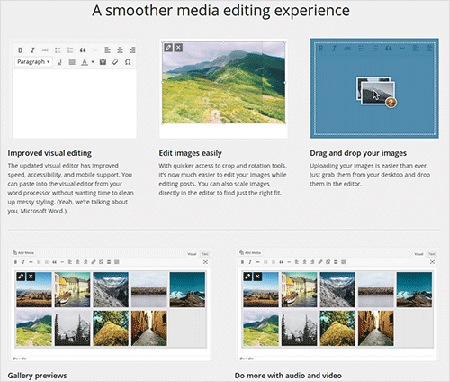Click the mossy rock thumbnail in the audio and video editor
450x382 pixels.
pyautogui.click(x=337, y=328)
